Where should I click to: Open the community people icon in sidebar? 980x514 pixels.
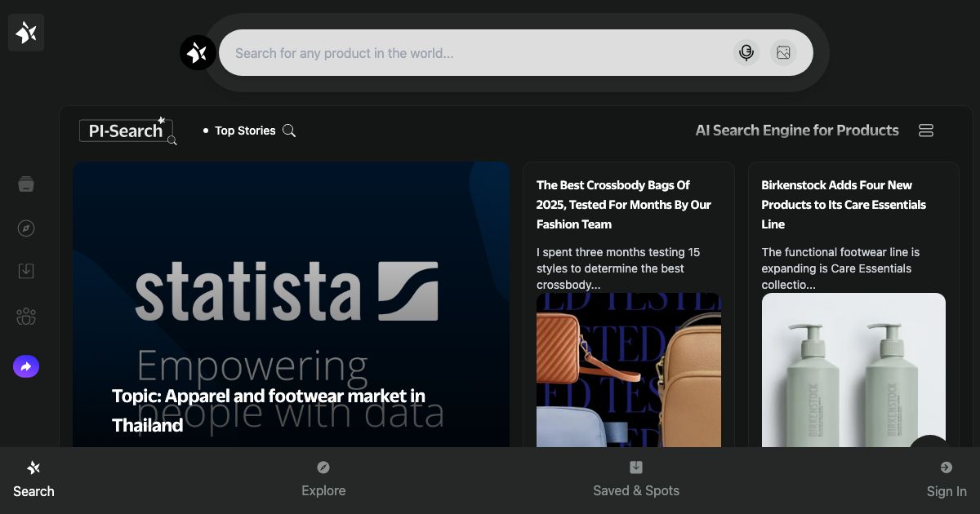(26, 317)
